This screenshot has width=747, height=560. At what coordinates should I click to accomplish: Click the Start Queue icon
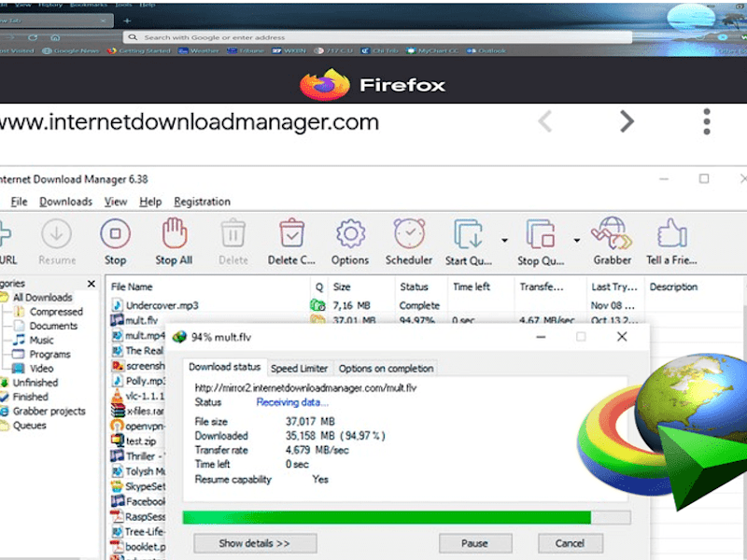click(x=469, y=234)
